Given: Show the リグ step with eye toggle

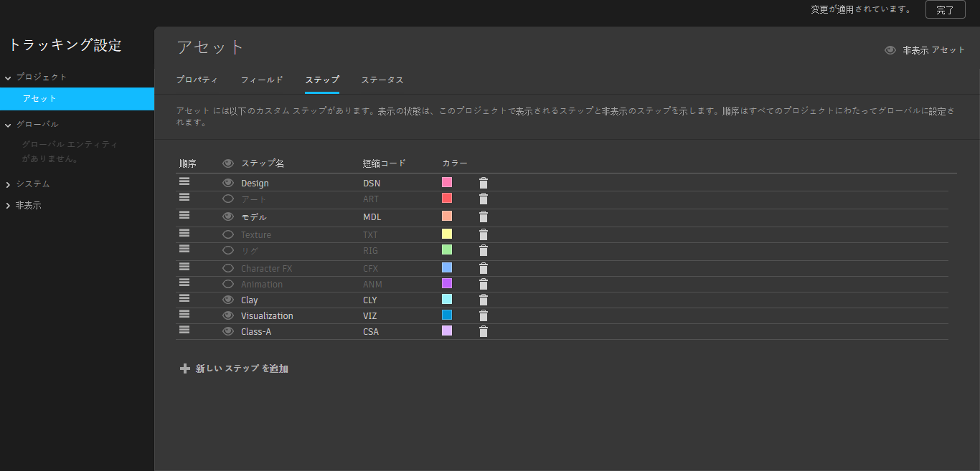Looking at the screenshot, I should pyautogui.click(x=228, y=250).
